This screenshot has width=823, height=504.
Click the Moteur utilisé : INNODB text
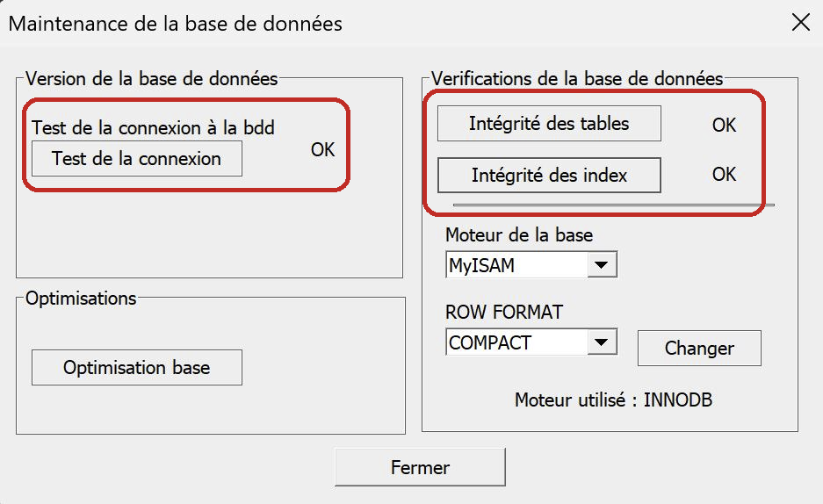coord(613,400)
